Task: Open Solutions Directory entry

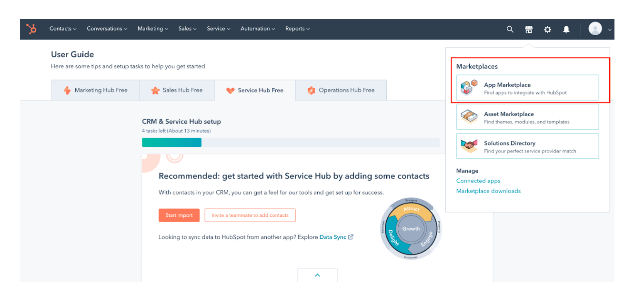Action: 527,146
